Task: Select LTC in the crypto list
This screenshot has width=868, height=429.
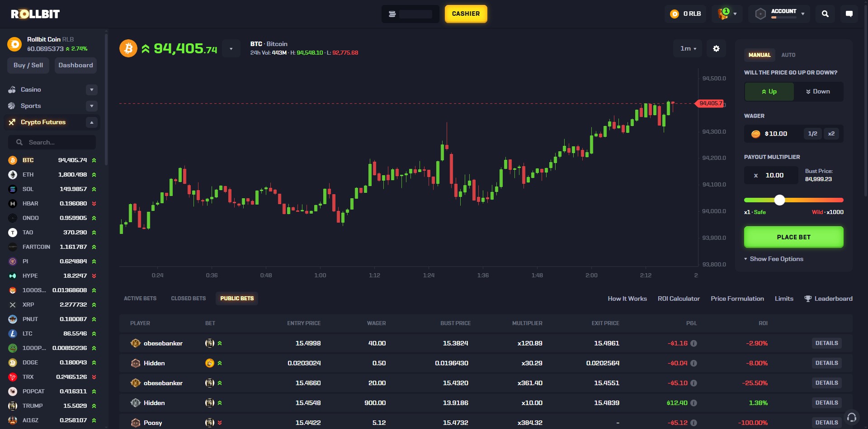Action: click(x=52, y=334)
